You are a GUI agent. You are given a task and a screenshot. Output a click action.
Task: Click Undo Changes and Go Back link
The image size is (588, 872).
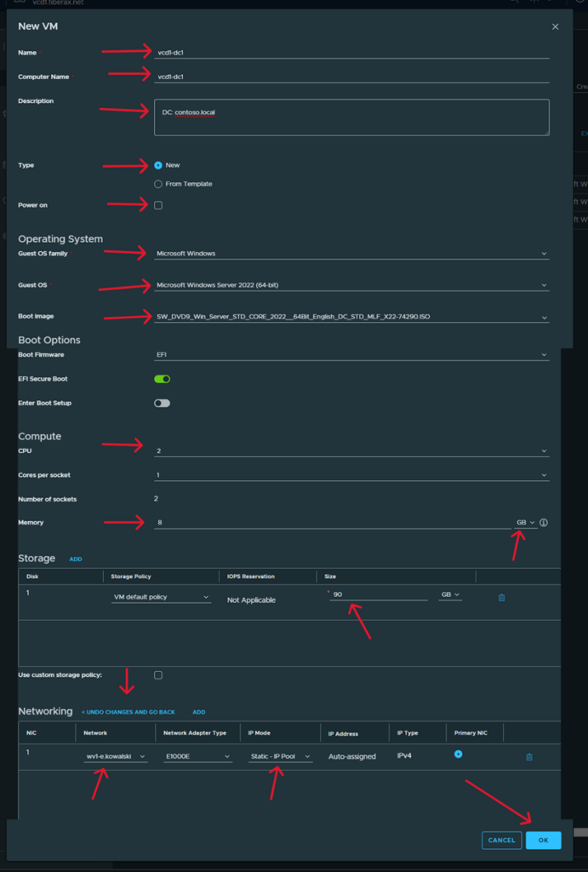[128, 712]
